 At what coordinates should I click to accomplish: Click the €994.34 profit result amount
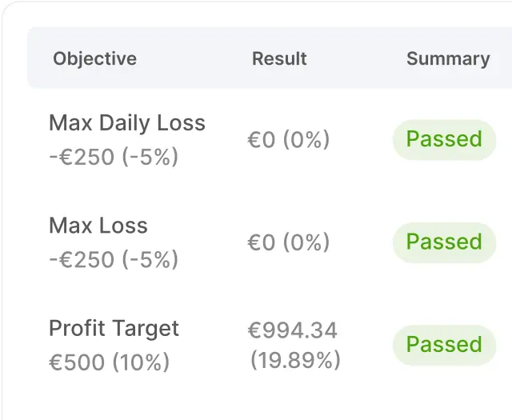[x=293, y=330]
